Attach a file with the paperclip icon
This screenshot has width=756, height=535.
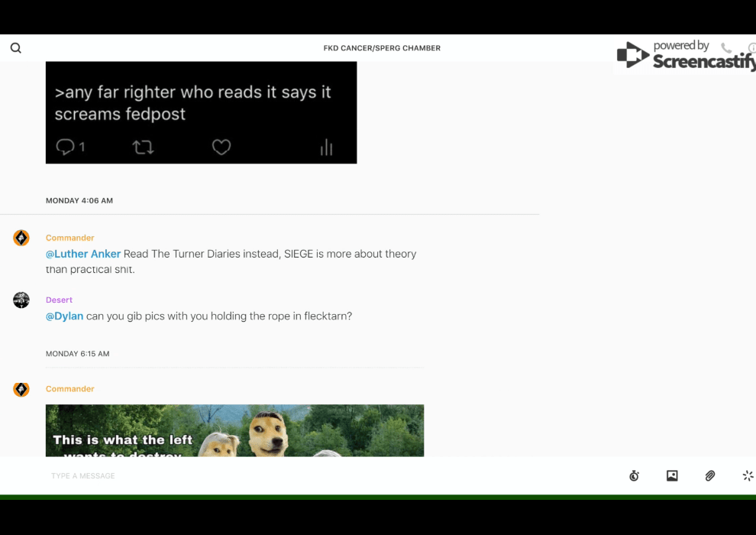coord(710,476)
